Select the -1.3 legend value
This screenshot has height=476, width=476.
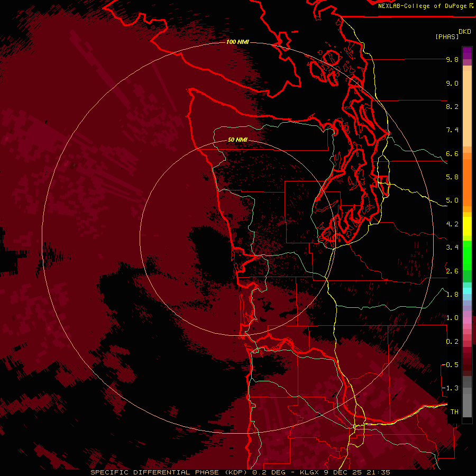(450, 388)
